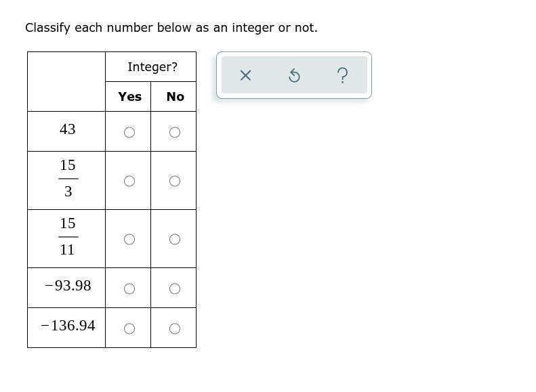Choose No for 15 over 11

pyautogui.click(x=175, y=240)
